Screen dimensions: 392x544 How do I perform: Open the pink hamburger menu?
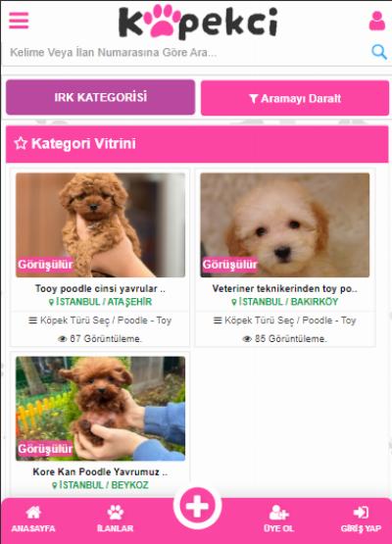click(x=19, y=21)
